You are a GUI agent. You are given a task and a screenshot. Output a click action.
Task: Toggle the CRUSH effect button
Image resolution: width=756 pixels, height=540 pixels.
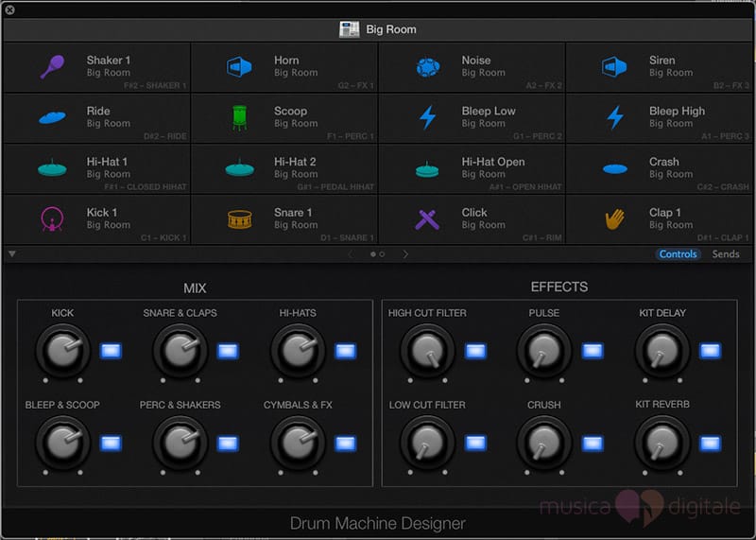click(593, 443)
